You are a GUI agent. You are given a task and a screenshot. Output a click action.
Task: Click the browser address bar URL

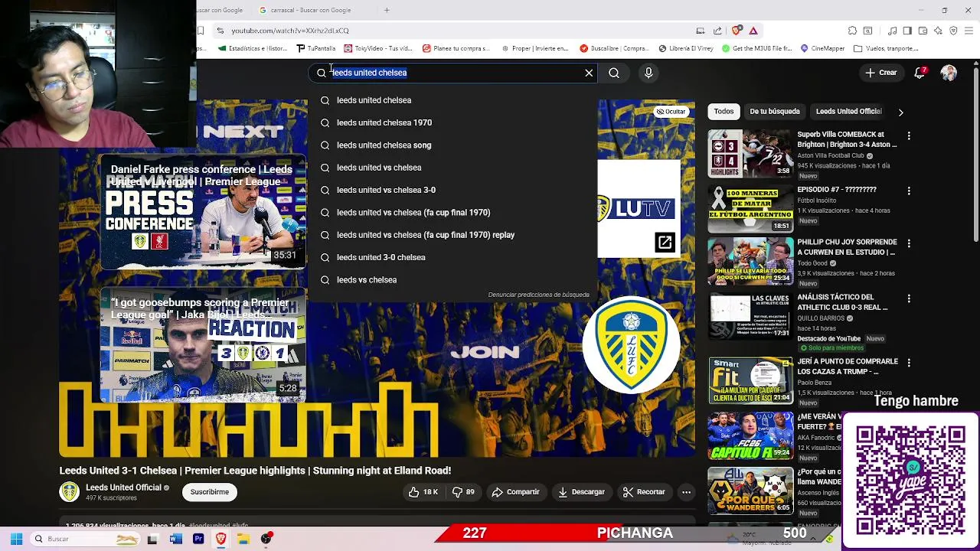pos(290,31)
